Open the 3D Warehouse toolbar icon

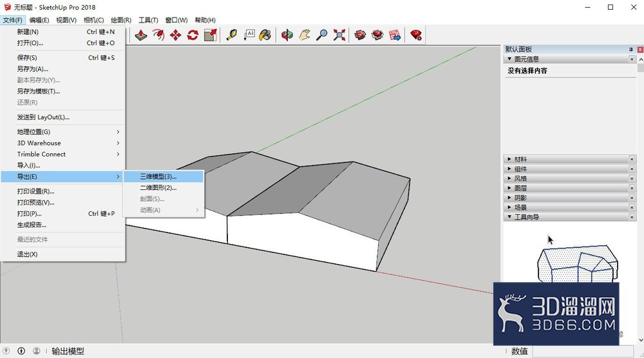pos(360,35)
